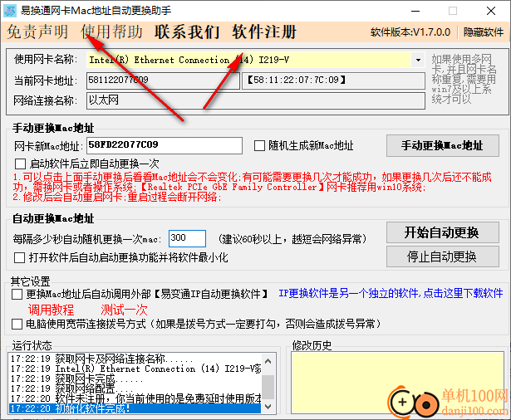
Task: Select log row 获取网络配置
Action: click(135, 388)
